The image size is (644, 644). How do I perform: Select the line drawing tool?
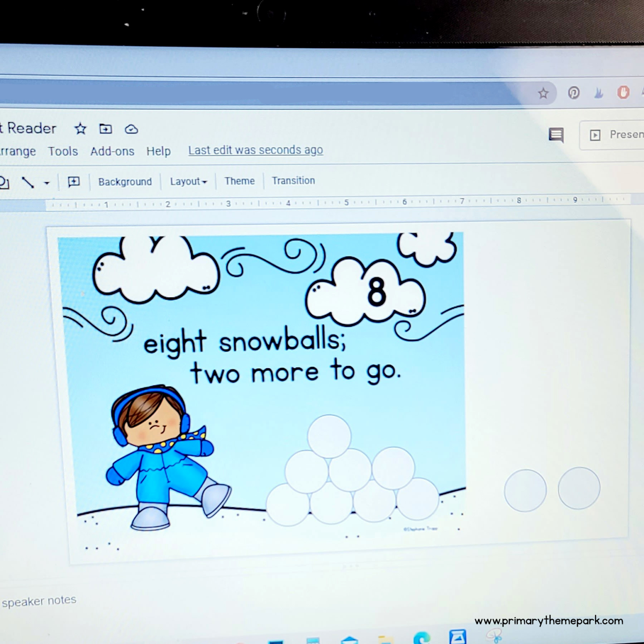(x=28, y=182)
